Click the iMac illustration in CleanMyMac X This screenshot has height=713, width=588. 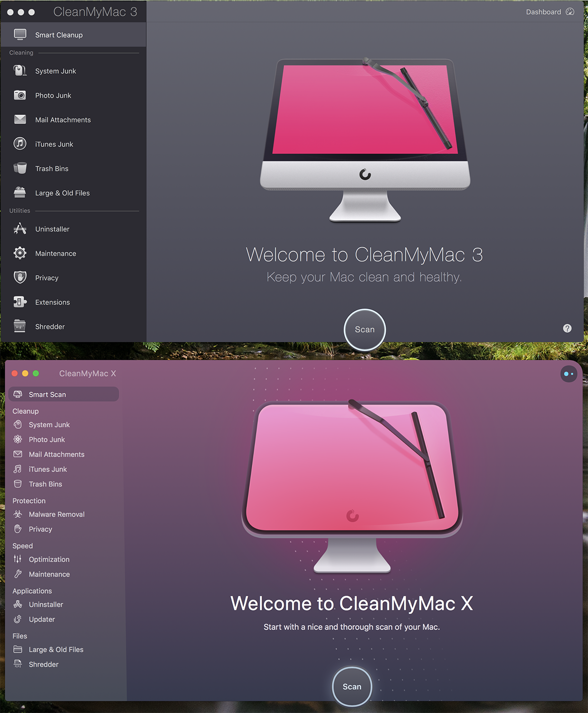click(352, 486)
